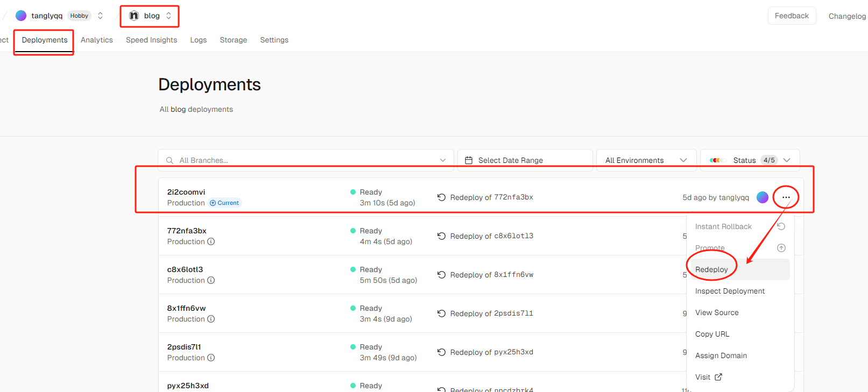Click the Promote up-arrow icon in menu

[781, 248]
